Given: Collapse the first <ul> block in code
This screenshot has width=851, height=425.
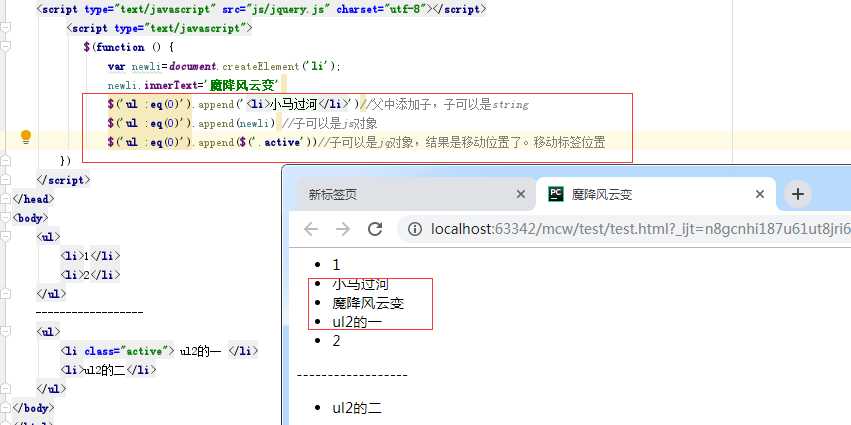Looking at the screenshot, I should 5,237.
